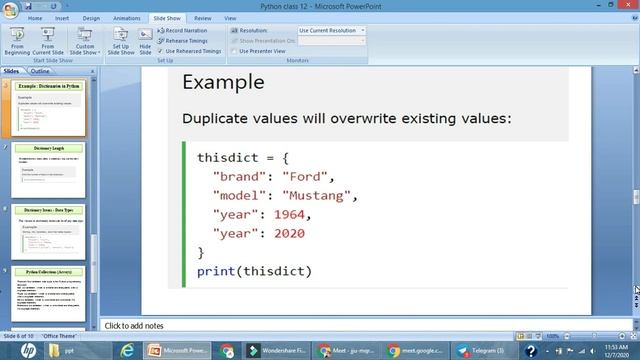Open the Wondershare Filmora taskbar item
The image size is (640, 360).
pyautogui.click(x=277, y=351)
